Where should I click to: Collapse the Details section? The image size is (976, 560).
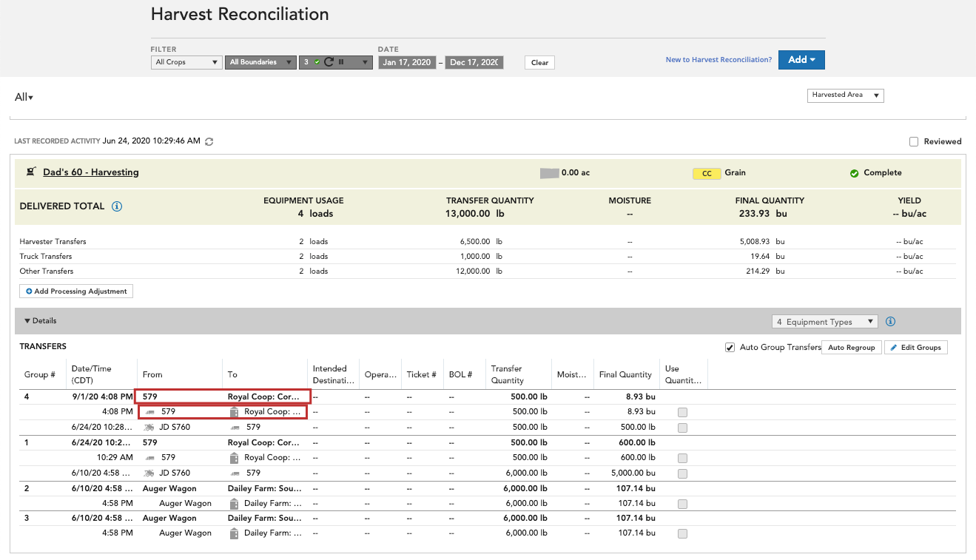[x=41, y=321]
